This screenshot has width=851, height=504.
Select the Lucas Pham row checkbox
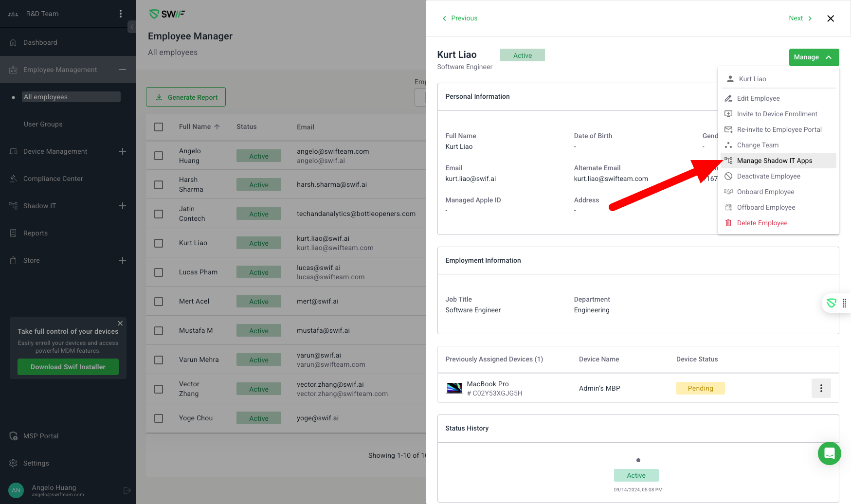tap(159, 272)
